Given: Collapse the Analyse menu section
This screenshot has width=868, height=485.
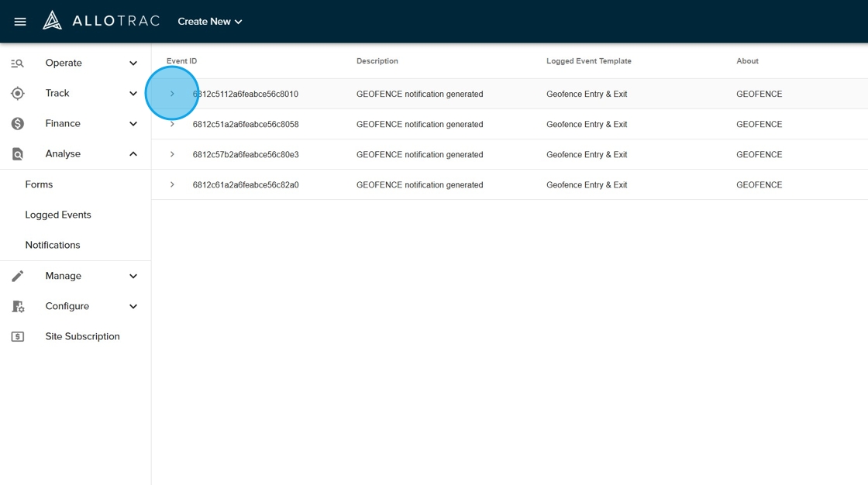Looking at the screenshot, I should coord(133,154).
